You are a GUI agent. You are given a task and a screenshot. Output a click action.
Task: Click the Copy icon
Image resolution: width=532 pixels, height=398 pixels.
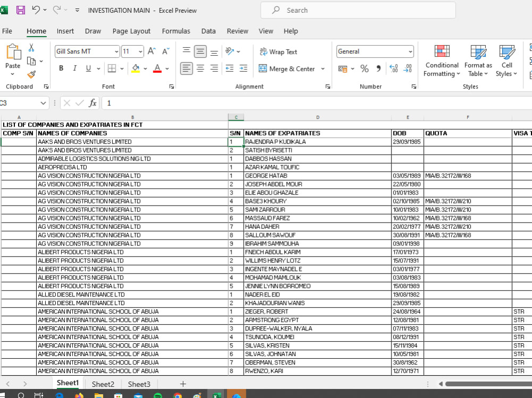point(31,61)
